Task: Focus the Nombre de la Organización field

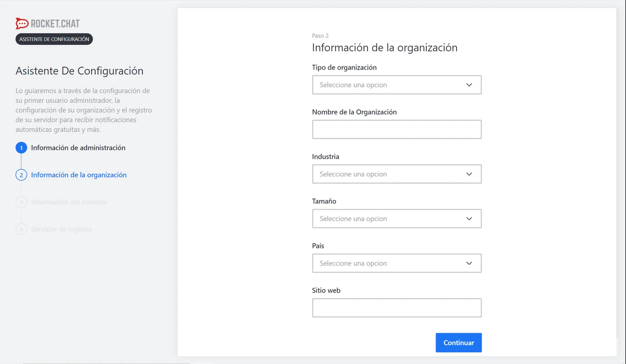Action: click(x=397, y=130)
